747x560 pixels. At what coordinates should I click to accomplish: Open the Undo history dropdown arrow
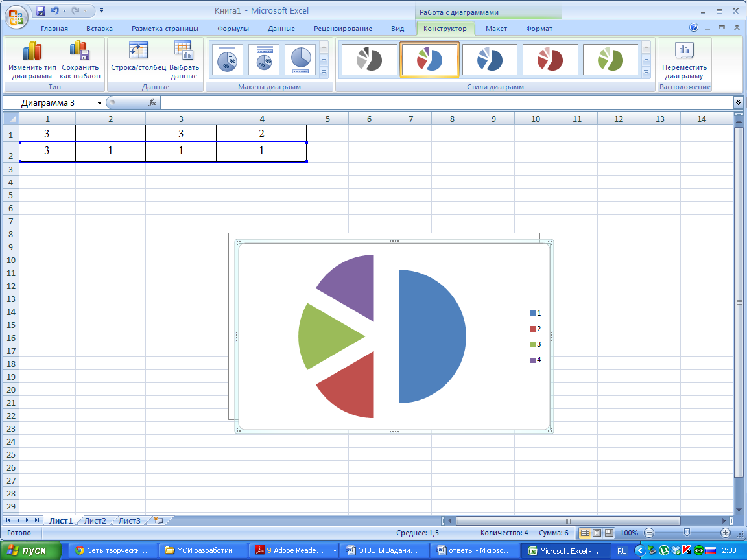click(x=64, y=10)
